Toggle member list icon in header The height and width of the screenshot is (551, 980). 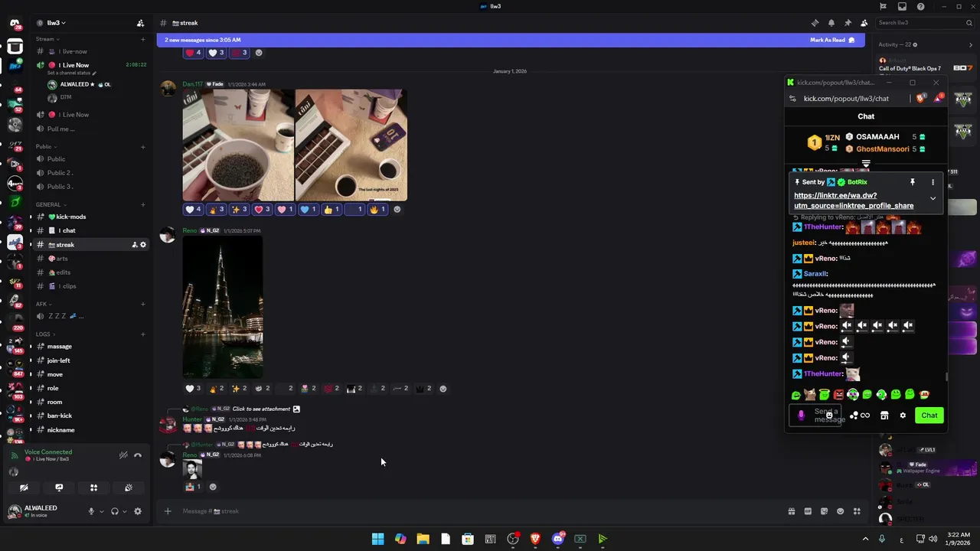(864, 23)
